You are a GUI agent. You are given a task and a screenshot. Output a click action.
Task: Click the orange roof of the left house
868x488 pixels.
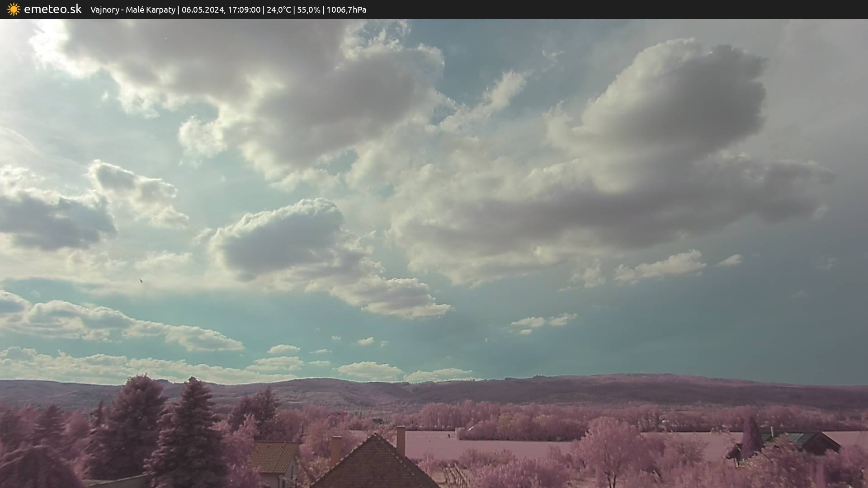(274, 456)
